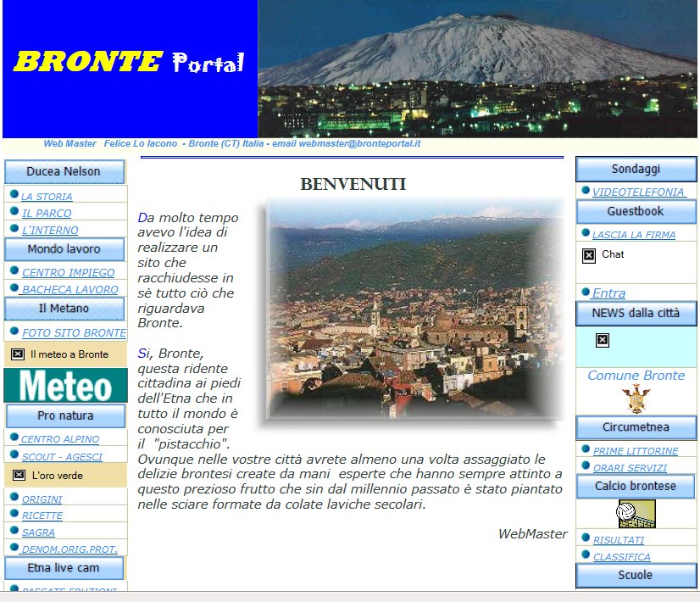The width and height of the screenshot is (700, 602).
Task: Open the Comune Bronte link
Action: [636, 376]
